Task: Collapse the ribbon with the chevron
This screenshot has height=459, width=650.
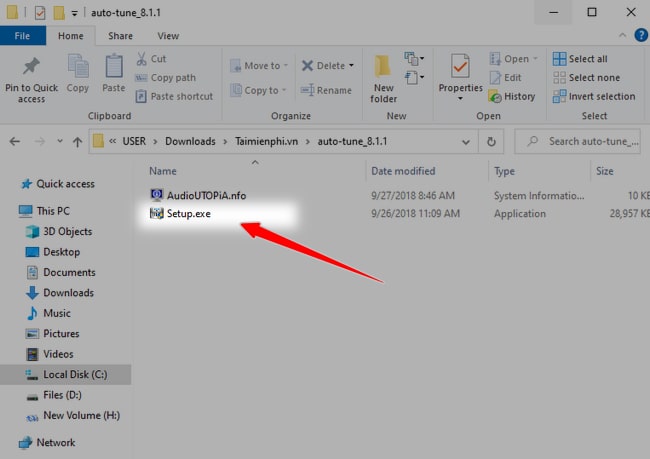Action: (622, 35)
